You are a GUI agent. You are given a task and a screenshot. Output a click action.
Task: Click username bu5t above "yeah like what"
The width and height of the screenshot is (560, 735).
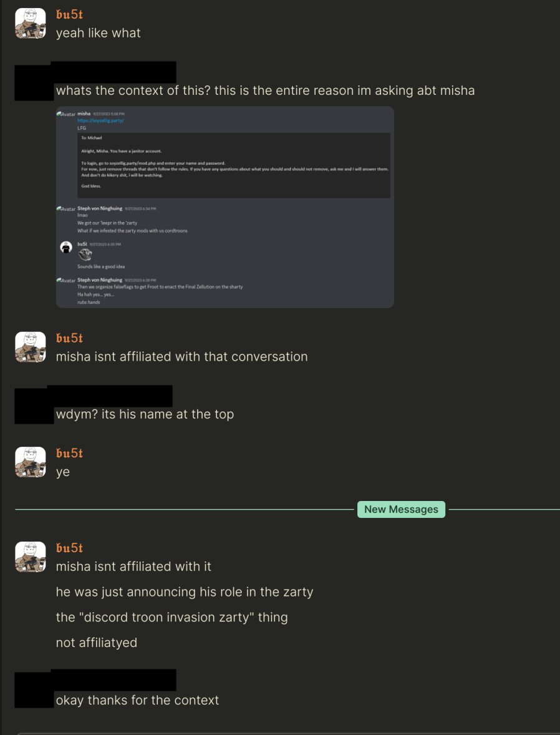(x=69, y=15)
